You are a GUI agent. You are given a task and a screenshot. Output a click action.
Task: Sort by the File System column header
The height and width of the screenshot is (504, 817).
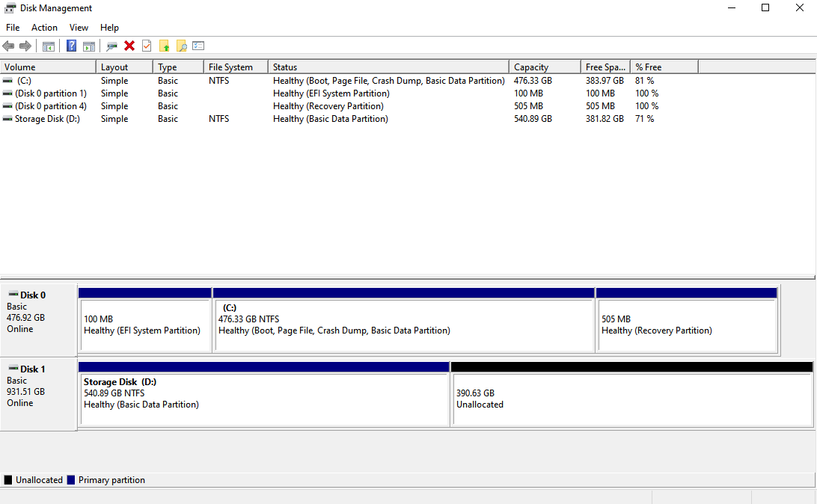pos(236,67)
